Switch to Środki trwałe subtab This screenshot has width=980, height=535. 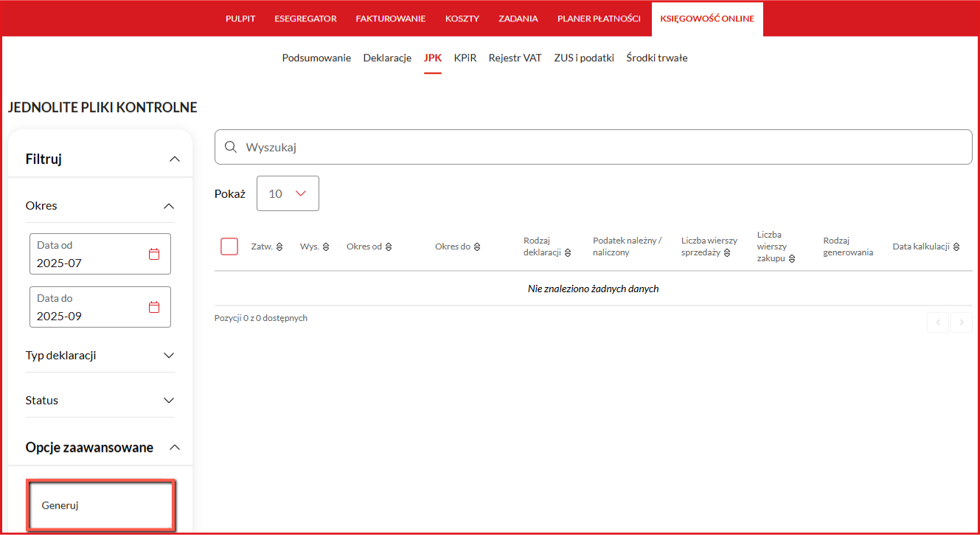(657, 58)
